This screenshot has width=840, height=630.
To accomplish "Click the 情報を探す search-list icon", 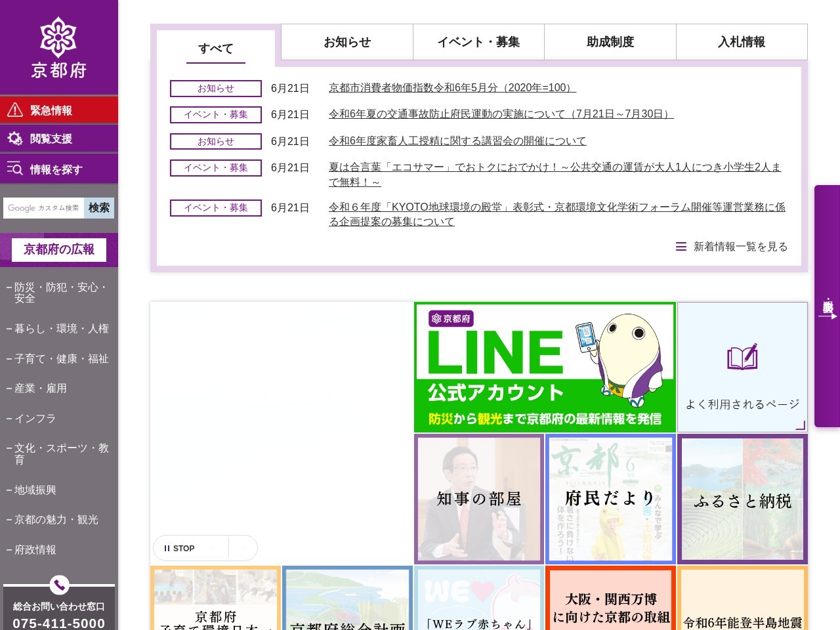I will [x=15, y=169].
